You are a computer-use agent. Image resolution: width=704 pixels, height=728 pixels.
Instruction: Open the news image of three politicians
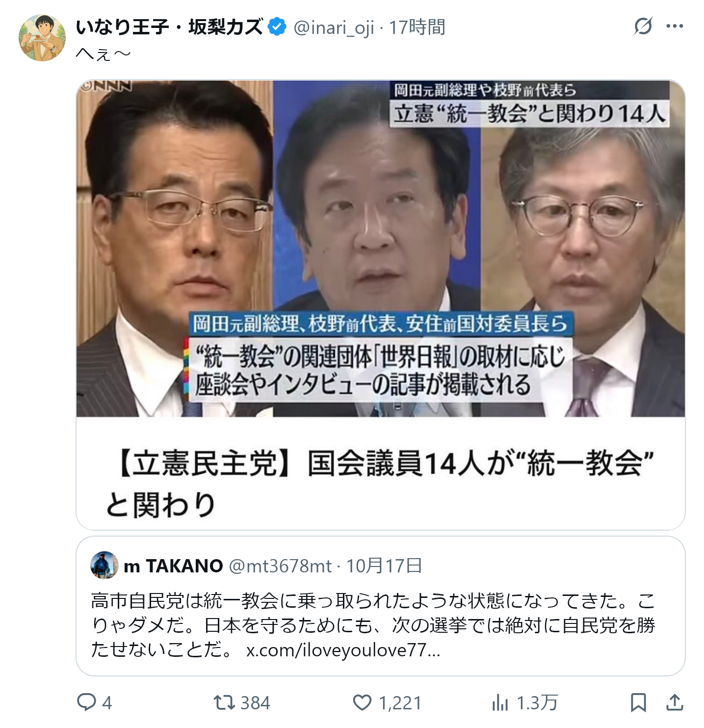click(381, 248)
